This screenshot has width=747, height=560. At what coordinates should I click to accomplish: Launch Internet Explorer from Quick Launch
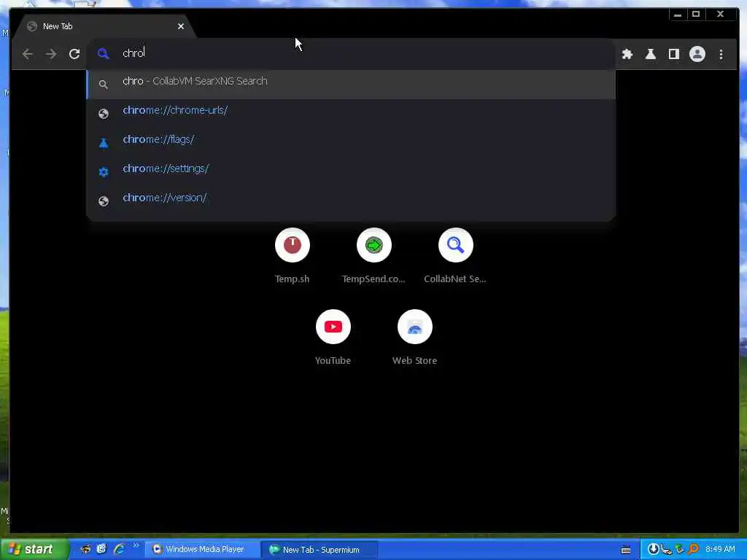click(x=120, y=549)
